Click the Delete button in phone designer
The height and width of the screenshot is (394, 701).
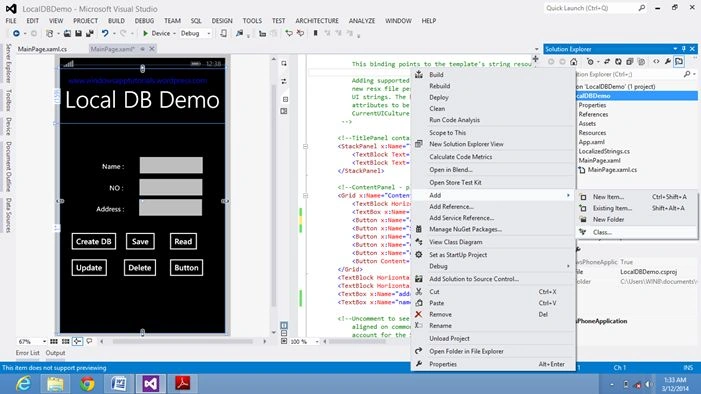point(140,268)
